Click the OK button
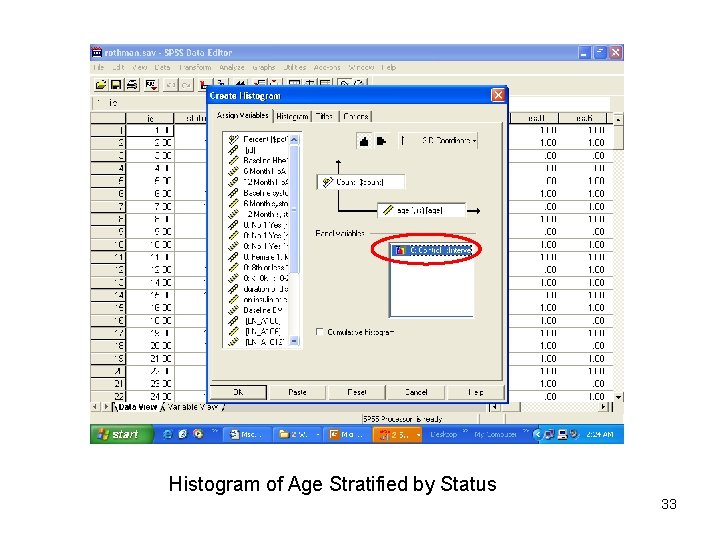Screen dimensions: 720x540 click(238, 393)
